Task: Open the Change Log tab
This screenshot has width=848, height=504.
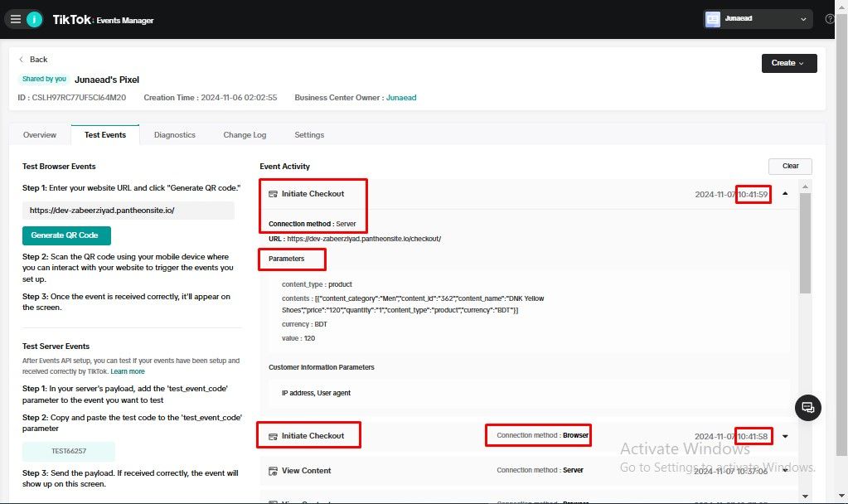Action: (245, 134)
